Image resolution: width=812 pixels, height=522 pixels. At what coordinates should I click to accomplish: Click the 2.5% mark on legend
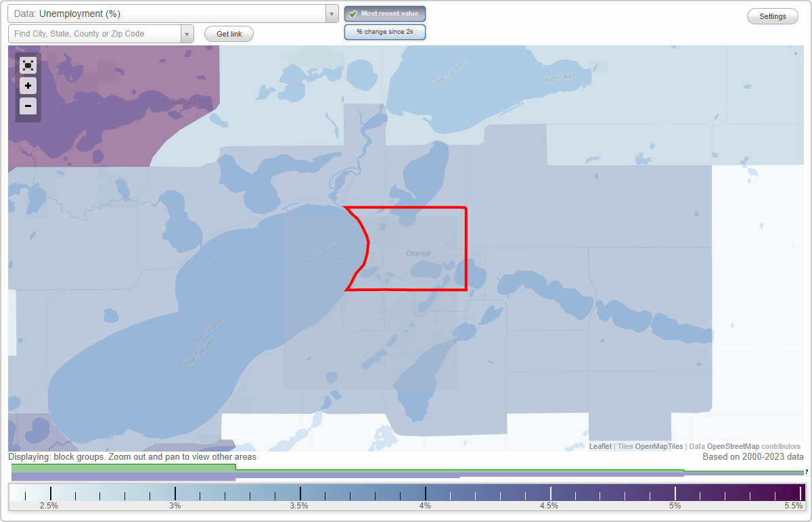tap(49, 505)
